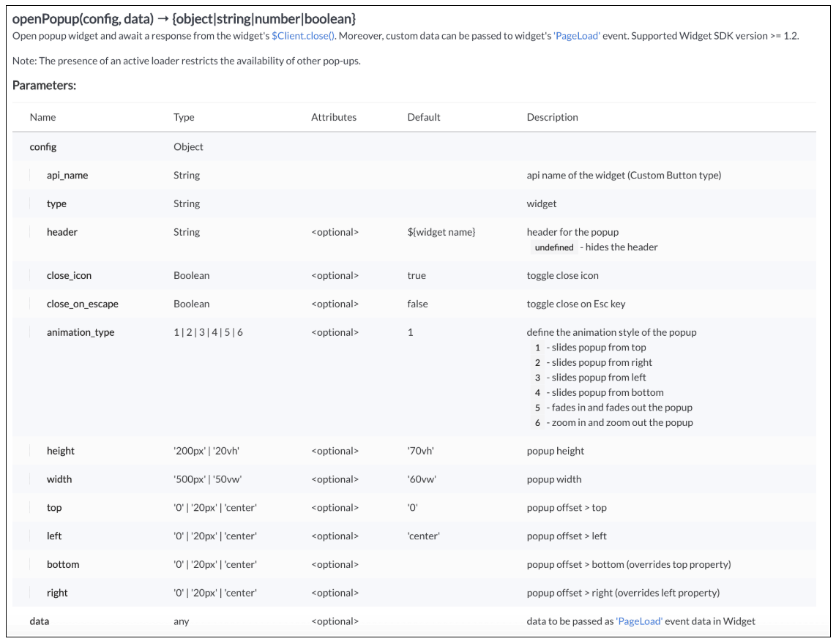Click the '60vw' default width value

424,479
